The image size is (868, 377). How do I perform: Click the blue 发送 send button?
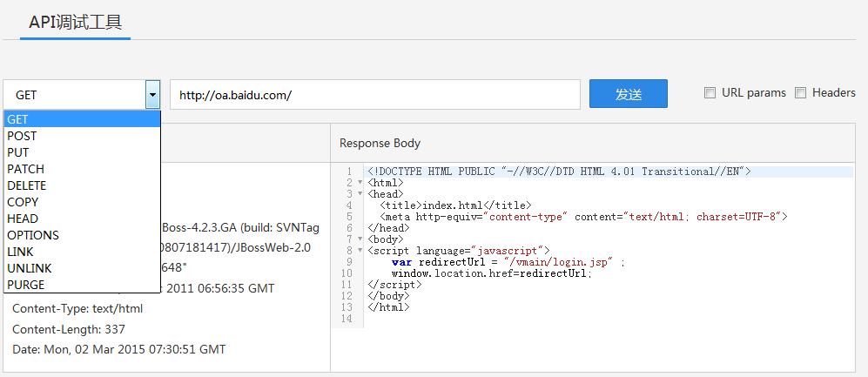tap(629, 93)
